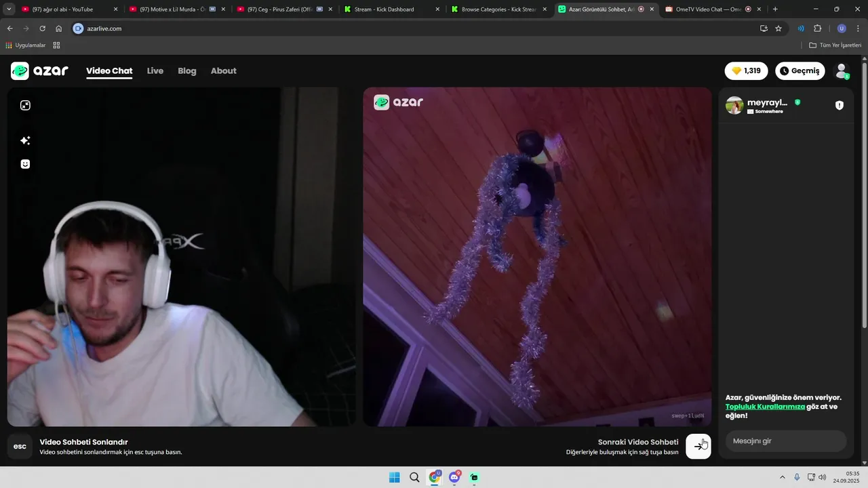The image size is (868, 488).
Task: Click the meyrayl… username in chat panel
Action: pyautogui.click(x=767, y=102)
